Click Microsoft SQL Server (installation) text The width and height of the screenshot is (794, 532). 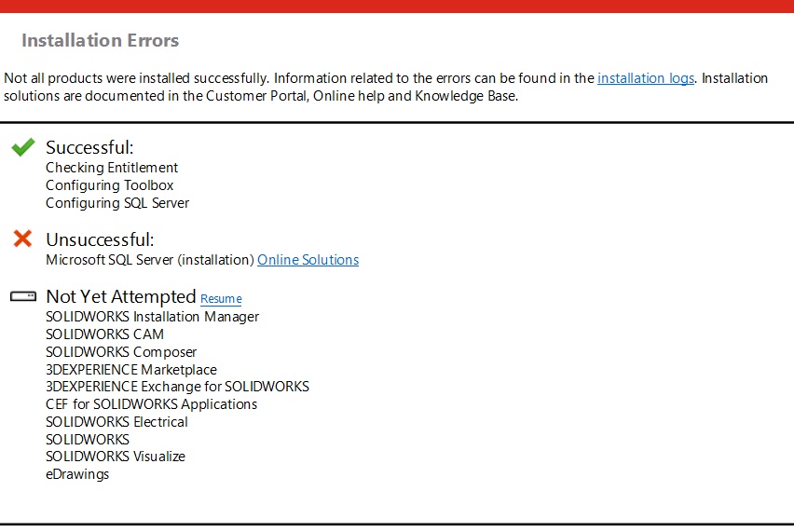[x=150, y=260]
